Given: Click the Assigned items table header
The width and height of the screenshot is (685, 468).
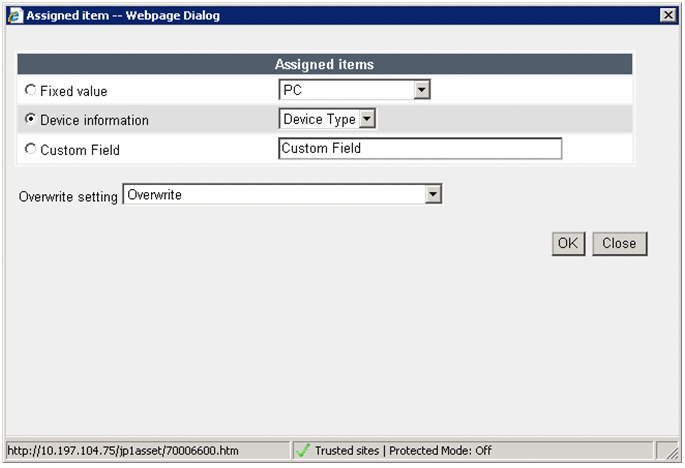Looking at the screenshot, I should point(324,64).
